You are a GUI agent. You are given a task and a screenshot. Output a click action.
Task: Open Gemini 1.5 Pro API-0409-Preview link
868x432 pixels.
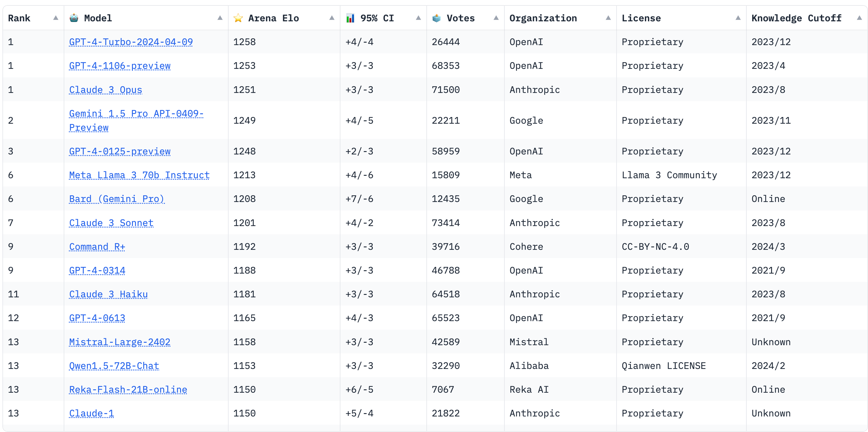pos(136,114)
